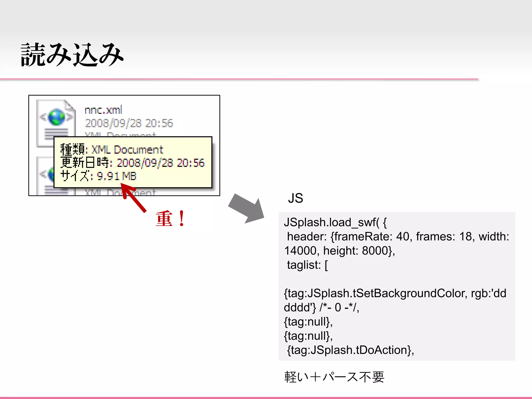Screen dimensions: 532x399
Task: Click the JSplash.load_swf( { code line
Action: point(335,222)
